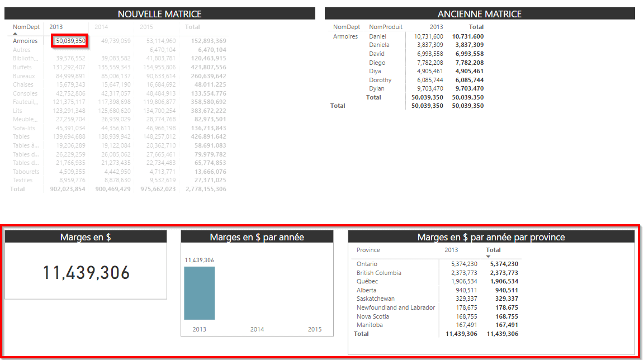The height and width of the screenshot is (360, 644).
Task: Select the Tabourets row in Nouvelle Matrice
Action: pos(26,172)
